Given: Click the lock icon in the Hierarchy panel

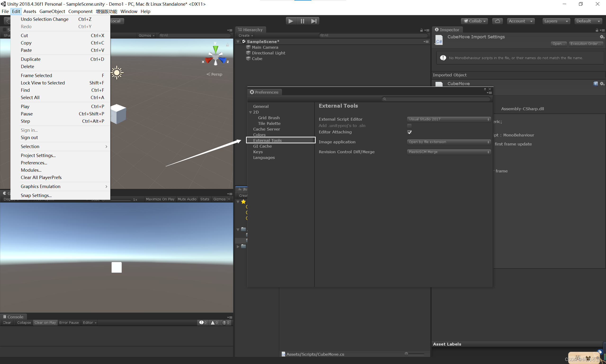Looking at the screenshot, I should pyautogui.click(x=421, y=30).
